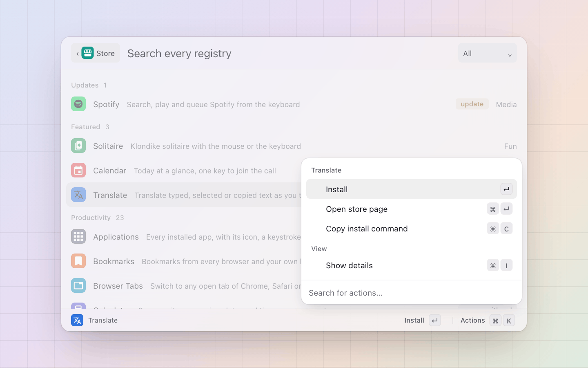Select the Applications row title
This screenshot has height=368, width=588.
click(x=116, y=237)
